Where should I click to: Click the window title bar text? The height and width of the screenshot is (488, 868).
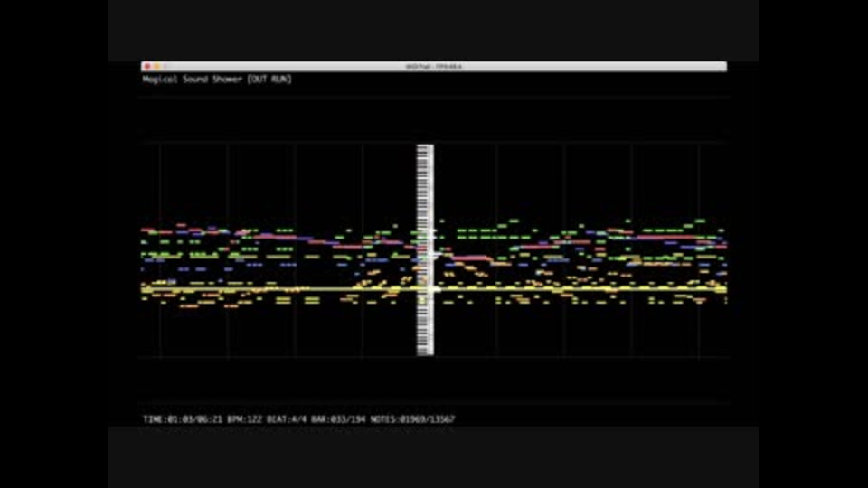pos(433,66)
